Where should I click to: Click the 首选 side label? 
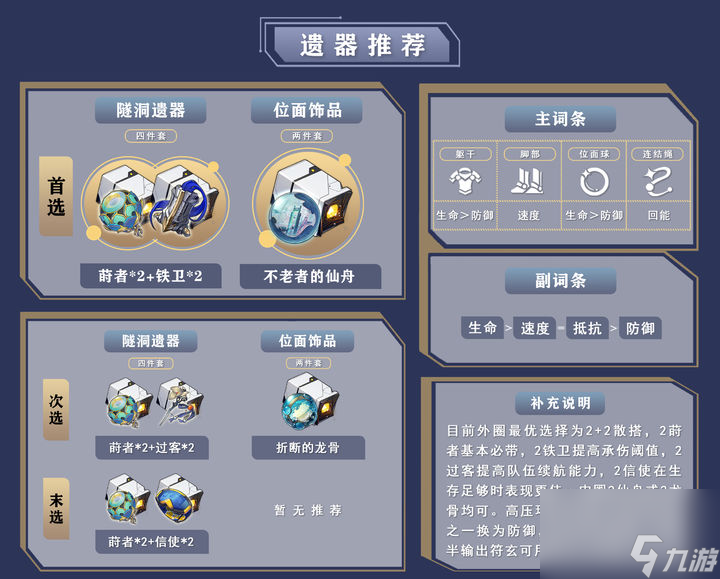coord(56,196)
